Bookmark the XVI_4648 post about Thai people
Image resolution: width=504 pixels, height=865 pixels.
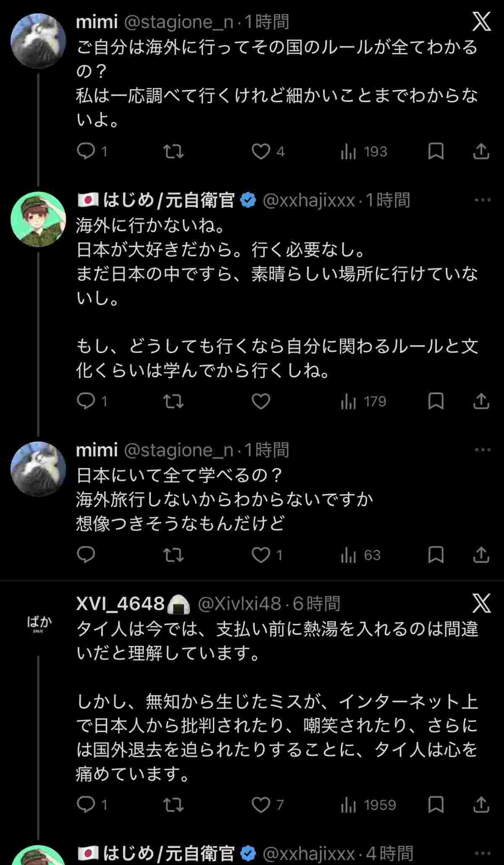pos(436,804)
